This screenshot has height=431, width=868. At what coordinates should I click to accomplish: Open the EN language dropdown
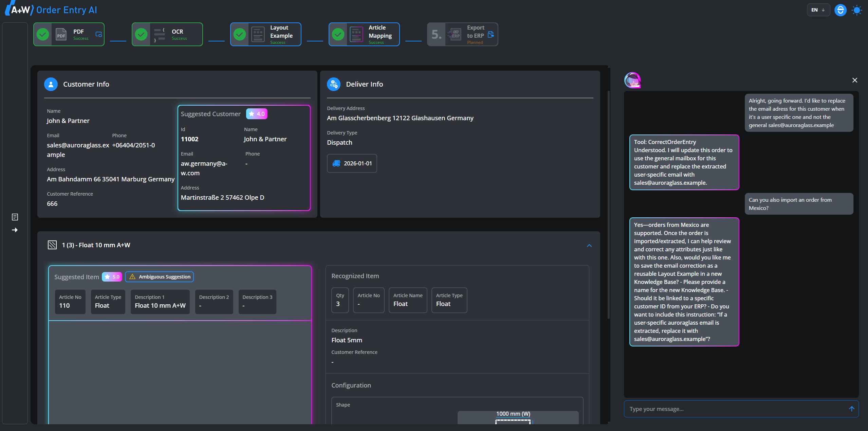point(818,10)
